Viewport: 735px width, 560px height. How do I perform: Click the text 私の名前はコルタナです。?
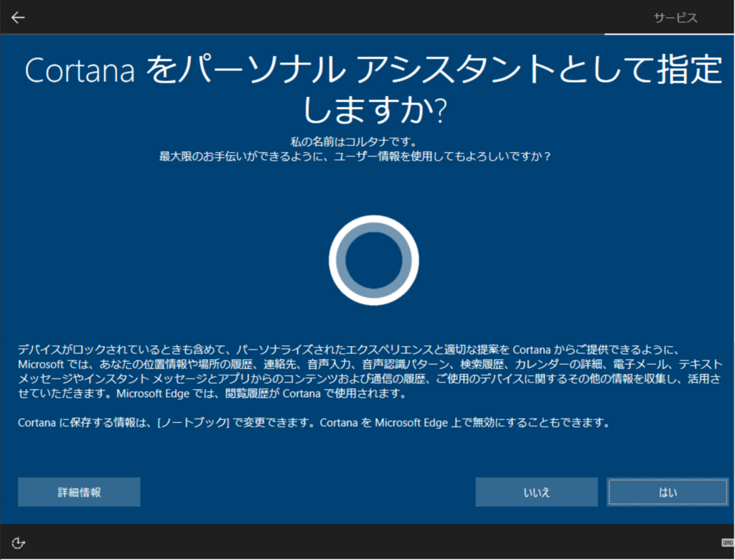point(354,141)
